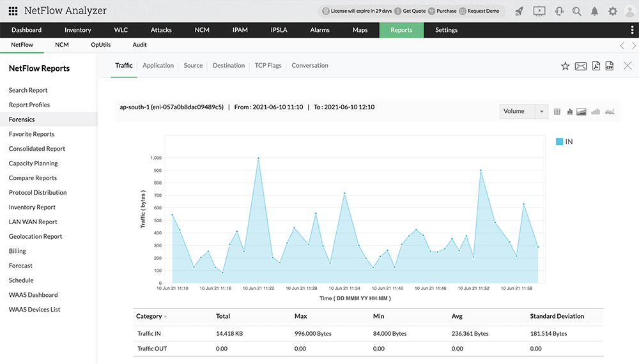Viewport: 639px width, 364px height.
Task: Open the three-dot overflow menu
Action: [632, 30]
